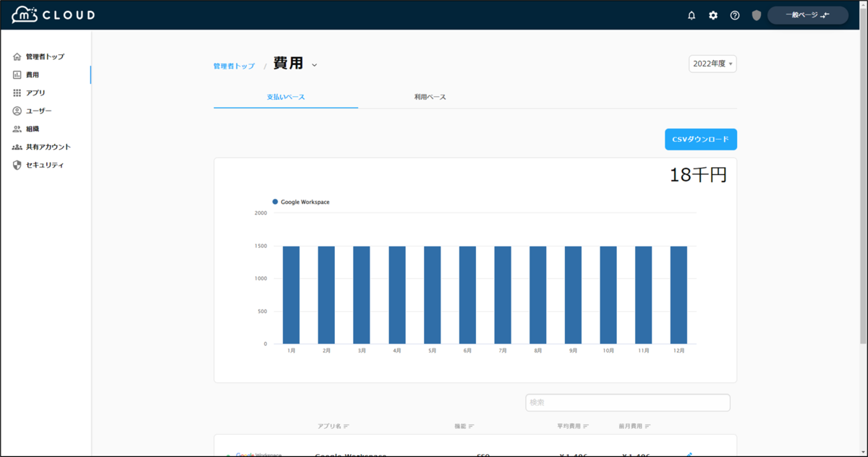The width and height of the screenshot is (868, 457).
Task: Sort by 平均費用 column
Action: click(x=573, y=426)
